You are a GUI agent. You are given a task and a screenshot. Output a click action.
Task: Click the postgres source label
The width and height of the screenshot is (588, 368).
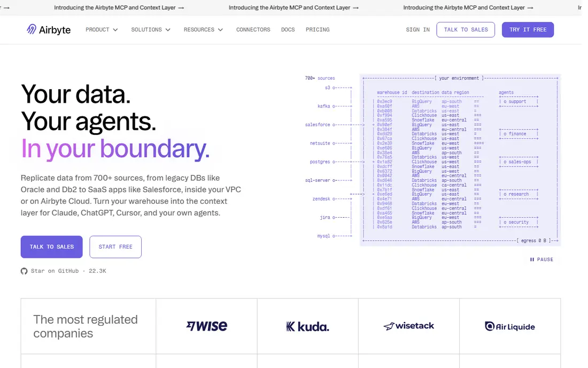[320, 162]
